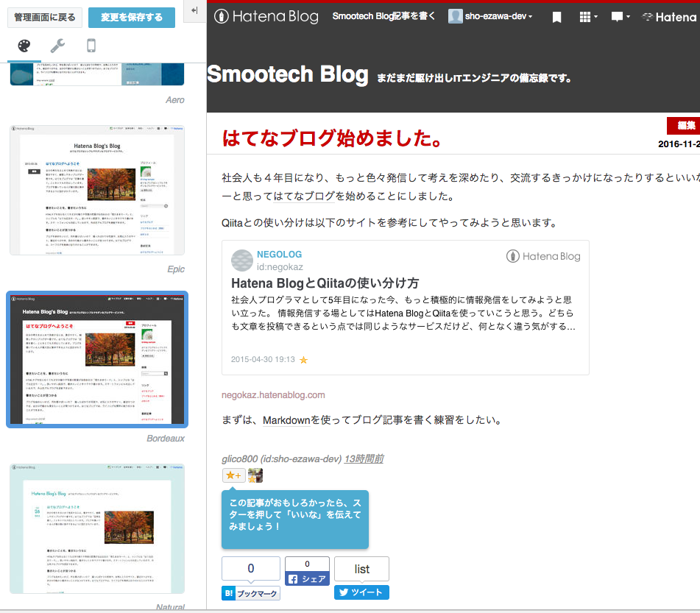The height and width of the screenshot is (613, 700).
Task: Click the はてなブログ keyword link
Action: point(304,196)
